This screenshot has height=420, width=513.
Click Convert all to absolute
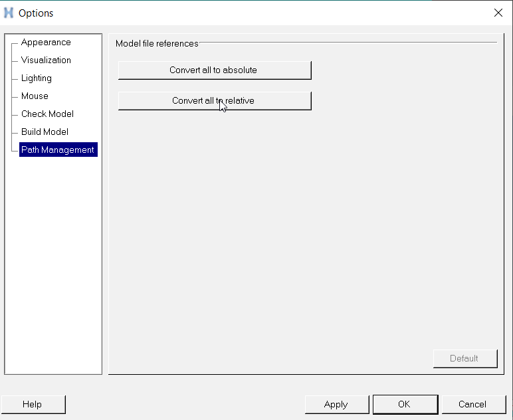pos(215,70)
